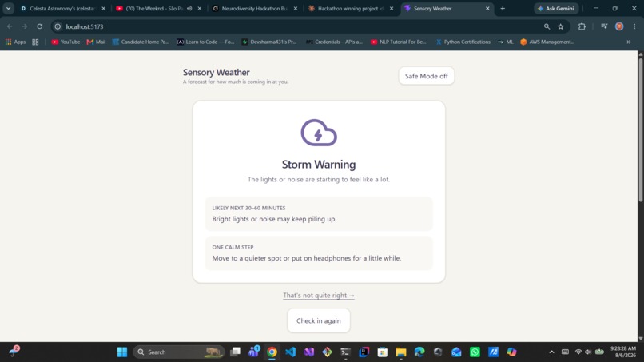View site information icon in address bar

point(58,26)
